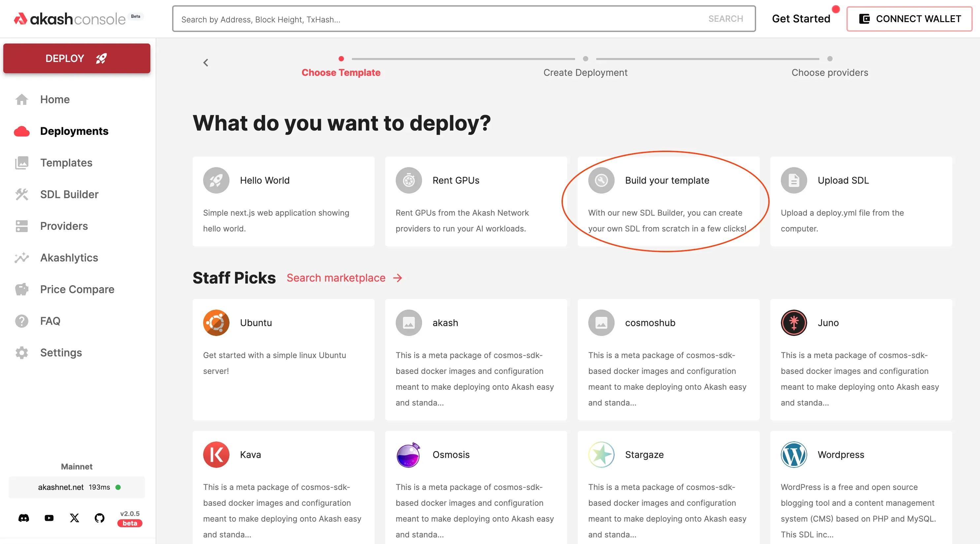Click the Wordpress template logo icon

[x=794, y=455]
